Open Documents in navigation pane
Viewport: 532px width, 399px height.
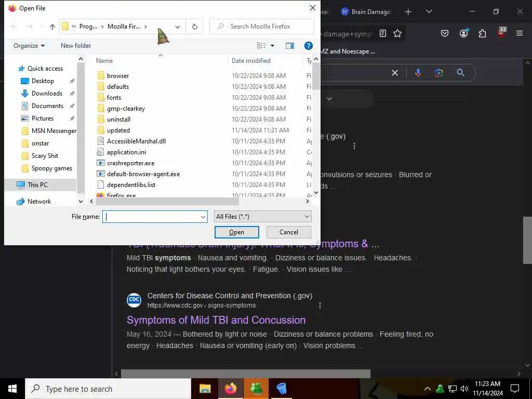[47, 106]
